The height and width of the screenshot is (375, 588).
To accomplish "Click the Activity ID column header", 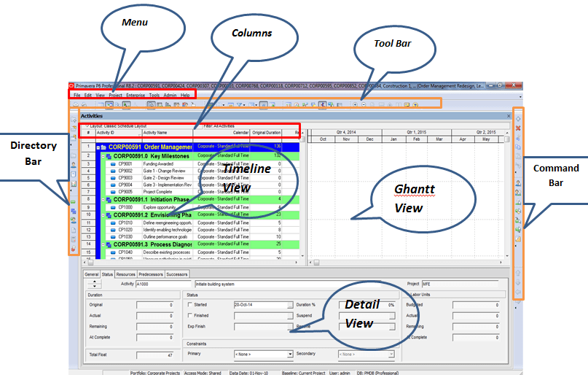I will (119, 133).
